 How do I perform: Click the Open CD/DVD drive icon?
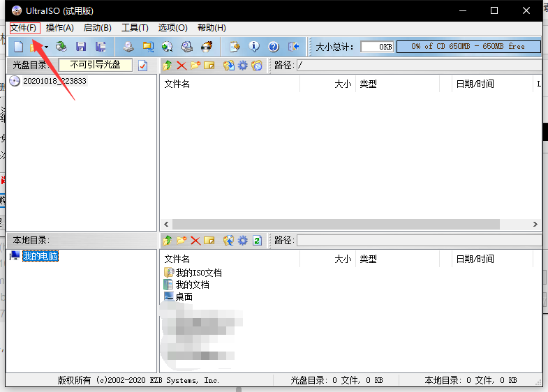(61, 47)
